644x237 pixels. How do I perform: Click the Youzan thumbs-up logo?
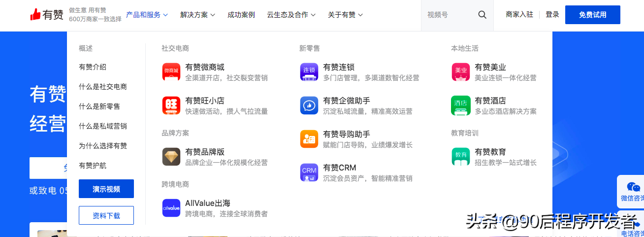pyautogui.click(x=47, y=15)
